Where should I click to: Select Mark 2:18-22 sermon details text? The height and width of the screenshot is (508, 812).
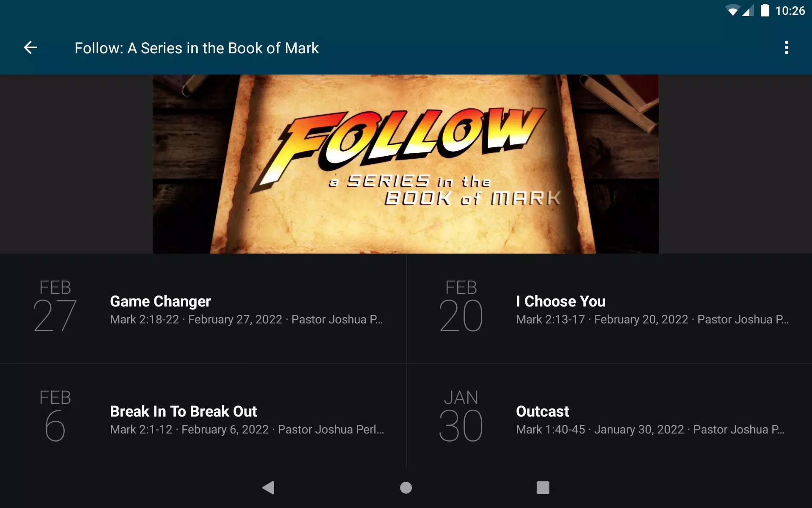[x=246, y=319]
